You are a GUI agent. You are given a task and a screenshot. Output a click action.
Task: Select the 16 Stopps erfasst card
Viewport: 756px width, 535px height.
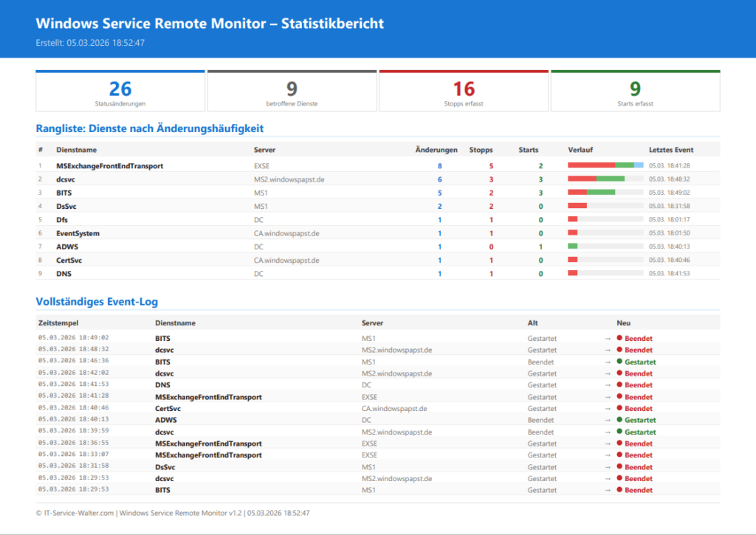click(464, 89)
